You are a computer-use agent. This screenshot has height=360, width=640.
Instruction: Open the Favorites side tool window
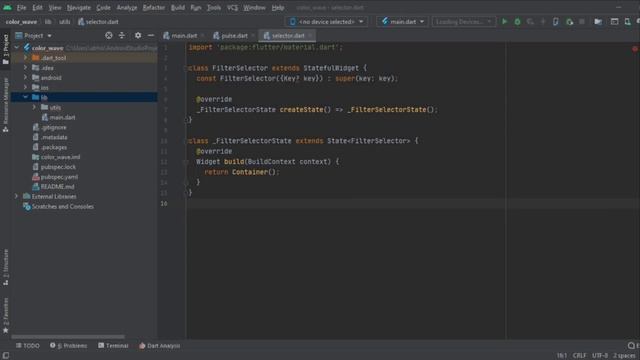(6, 315)
